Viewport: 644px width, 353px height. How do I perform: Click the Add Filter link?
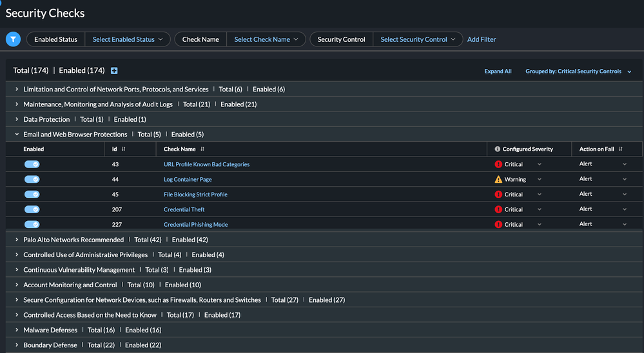482,39
